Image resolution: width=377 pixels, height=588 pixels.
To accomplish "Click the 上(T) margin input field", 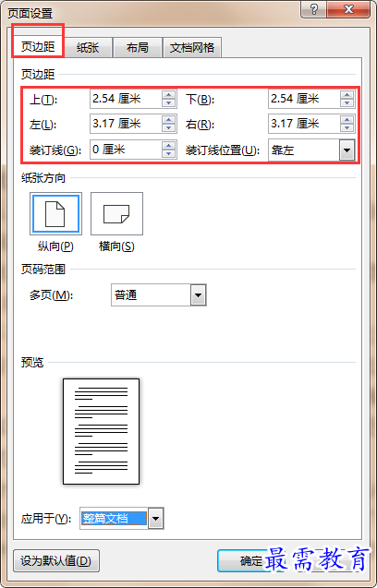I will coord(126,99).
